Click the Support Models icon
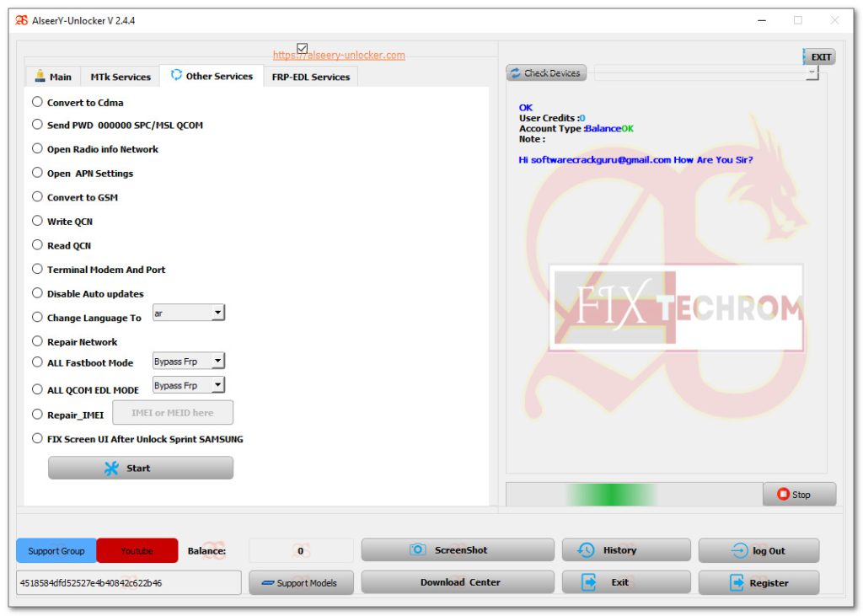Screen dimensions: 863x616 pyautogui.click(x=267, y=583)
